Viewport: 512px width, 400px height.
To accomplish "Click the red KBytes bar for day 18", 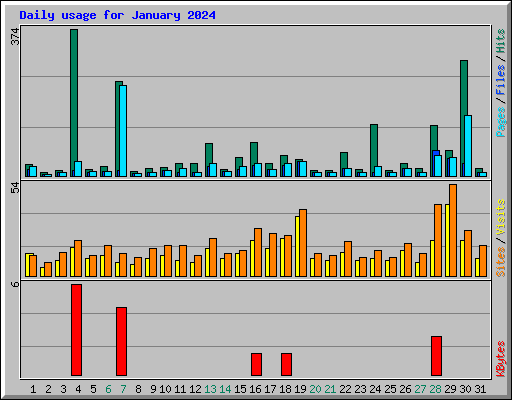I will [x=286, y=364].
